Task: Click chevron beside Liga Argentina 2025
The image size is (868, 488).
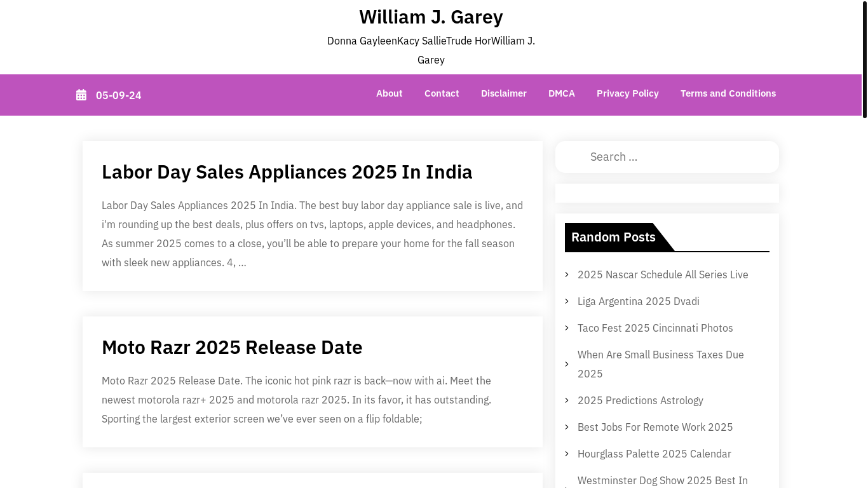Action: [567, 301]
